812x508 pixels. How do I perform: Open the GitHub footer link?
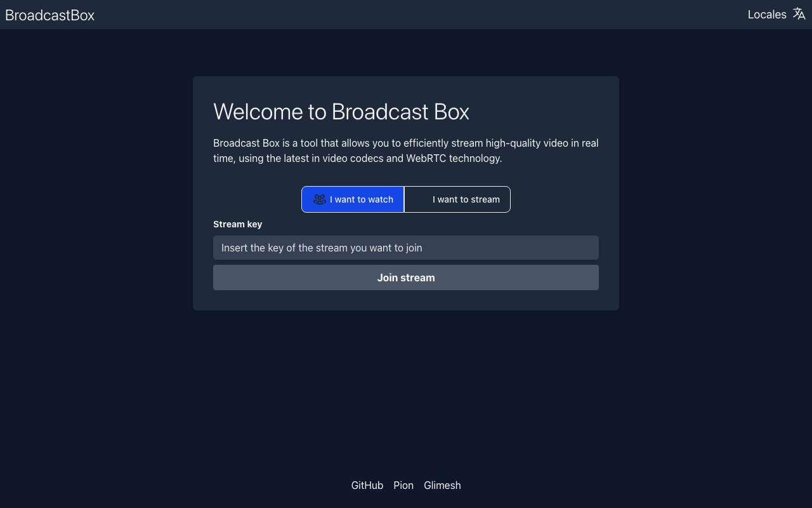pyautogui.click(x=367, y=485)
